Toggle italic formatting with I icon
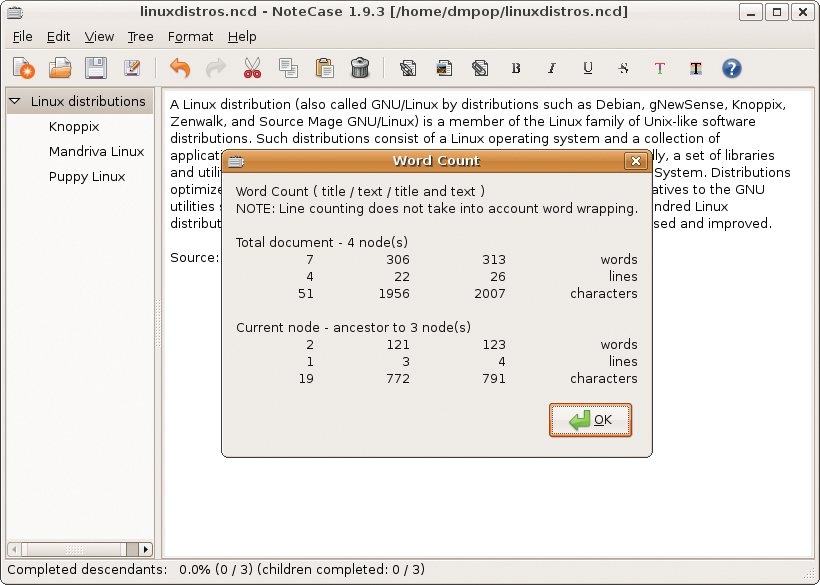The height and width of the screenshot is (585, 820). 552,68
